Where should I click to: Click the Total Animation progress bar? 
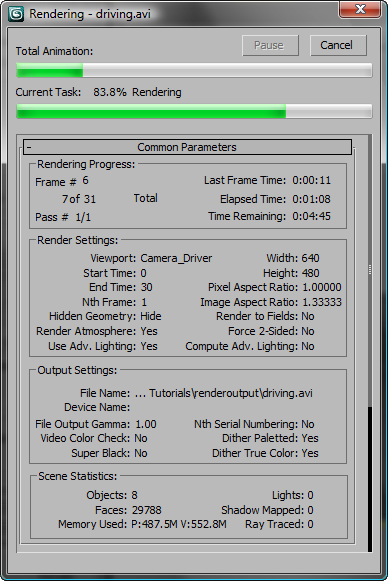pyautogui.click(x=194, y=70)
